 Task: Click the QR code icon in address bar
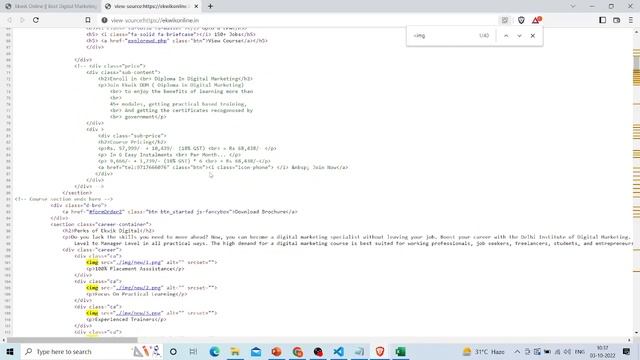(505, 20)
